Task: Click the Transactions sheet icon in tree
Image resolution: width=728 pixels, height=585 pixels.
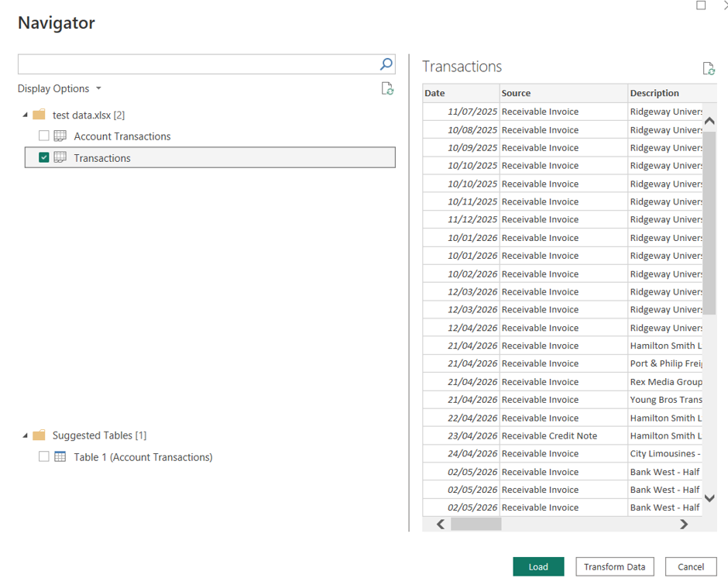Action: coord(60,157)
